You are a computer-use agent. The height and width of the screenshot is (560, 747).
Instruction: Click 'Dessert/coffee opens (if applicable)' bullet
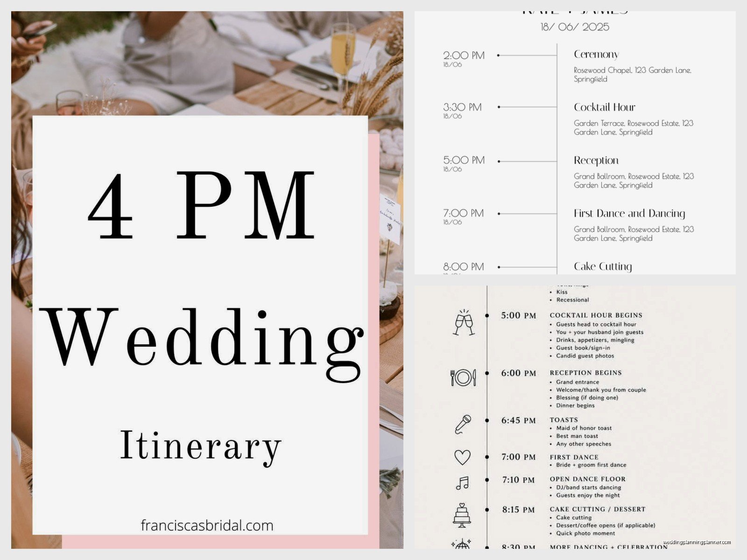[606, 525]
